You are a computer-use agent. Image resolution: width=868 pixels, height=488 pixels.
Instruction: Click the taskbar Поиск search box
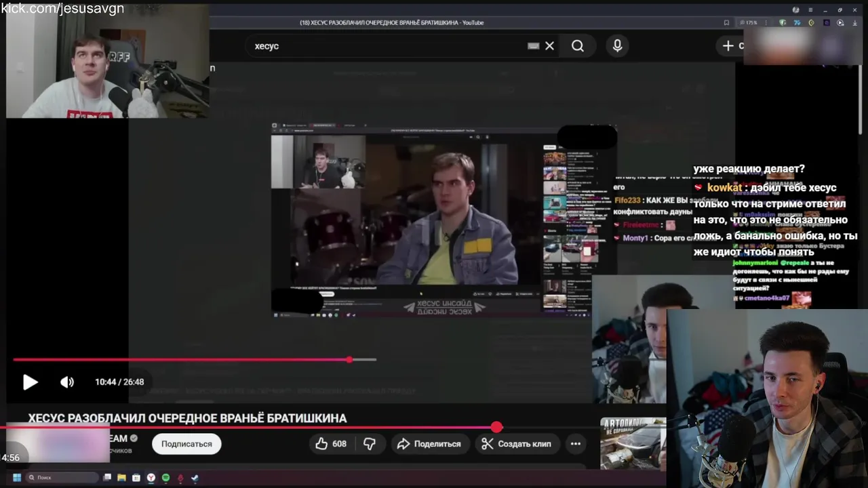[x=62, y=477]
